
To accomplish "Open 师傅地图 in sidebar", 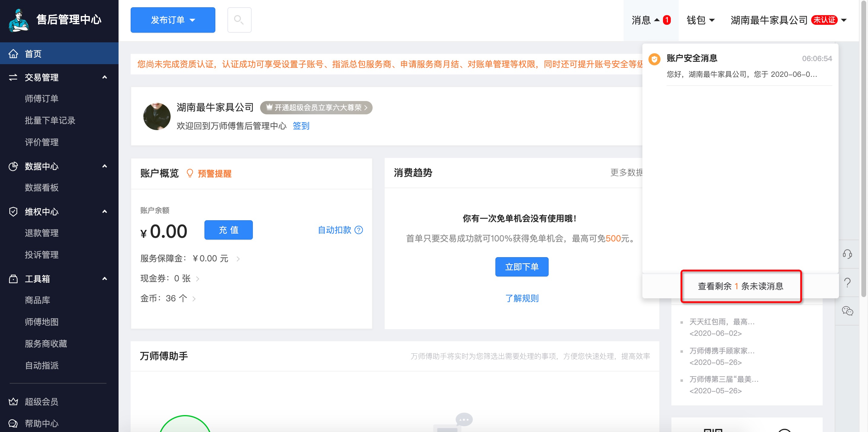I will pos(41,322).
